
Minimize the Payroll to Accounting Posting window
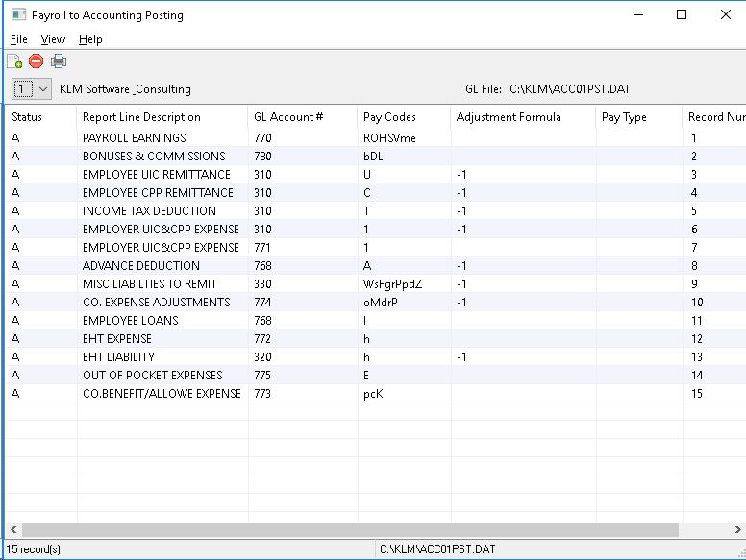coord(638,14)
